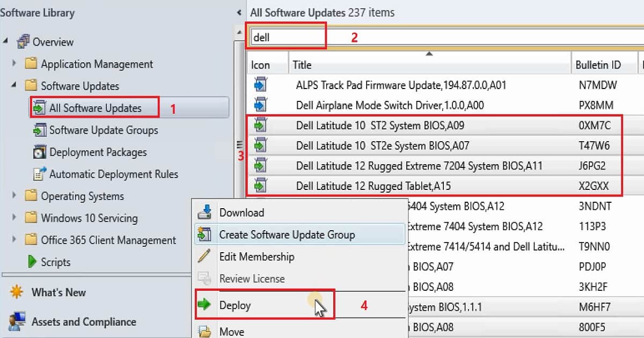The width and height of the screenshot is (644, 338).
Task: Select the Automatic Deployment Rules node
Action: (x=114, y=174)
